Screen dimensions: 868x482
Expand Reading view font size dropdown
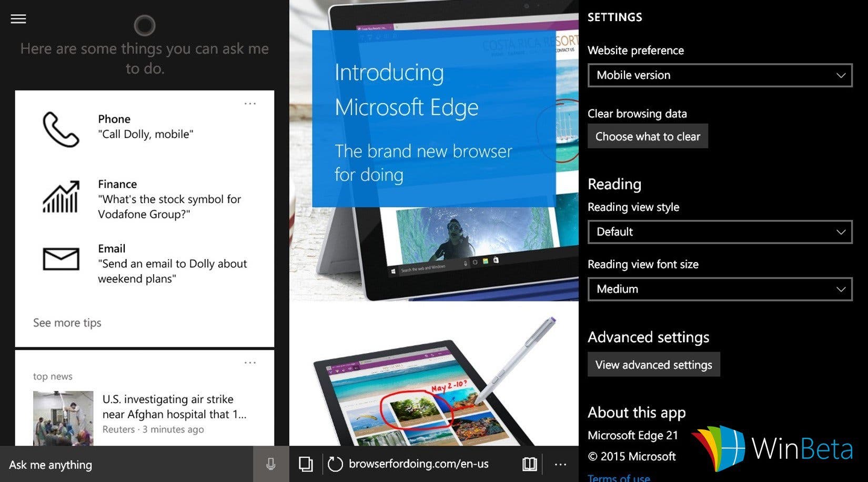click(x=720, y=289)
